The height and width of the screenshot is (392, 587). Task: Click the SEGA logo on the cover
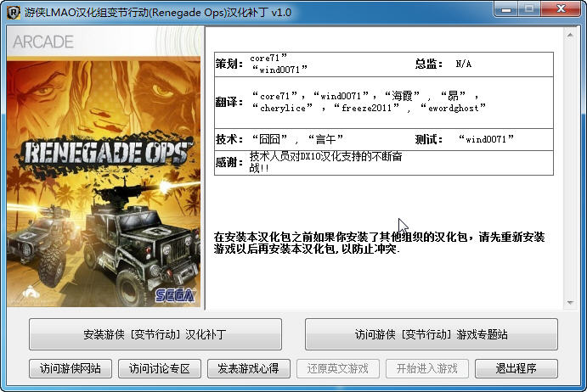(x=175, y=295)
